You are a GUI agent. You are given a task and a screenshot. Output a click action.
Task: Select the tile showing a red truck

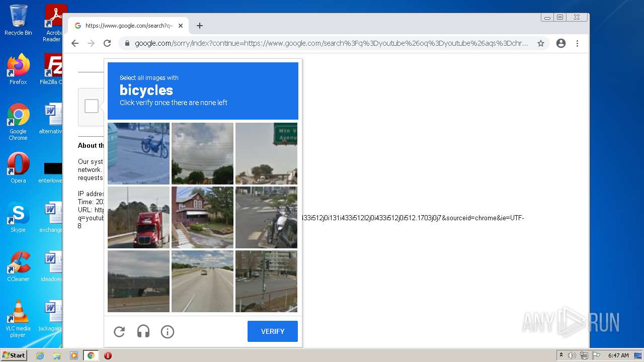point(138,217)
